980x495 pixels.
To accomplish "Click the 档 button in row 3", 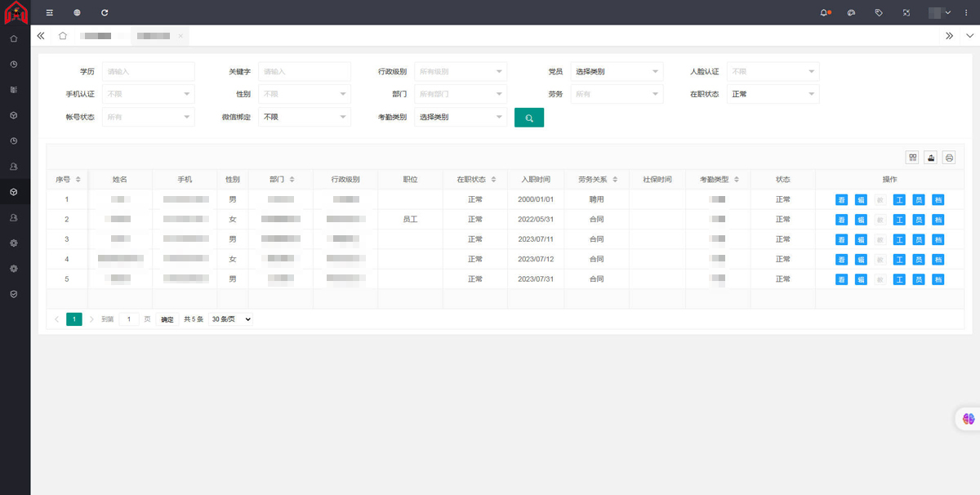I will (x=938, y=239).
